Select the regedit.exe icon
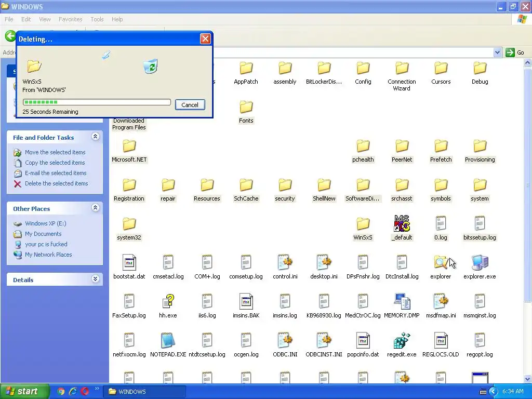The width and height of the screenshot is (532, 399). click(x=402, y=345)
